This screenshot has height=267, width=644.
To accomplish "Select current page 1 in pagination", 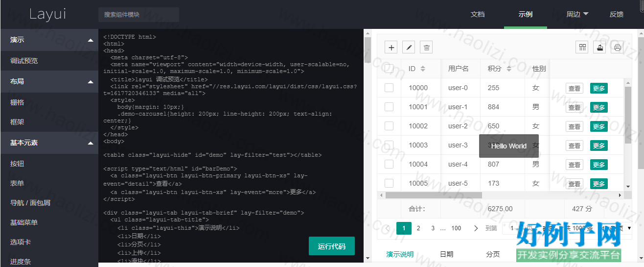I will (404, 228).
